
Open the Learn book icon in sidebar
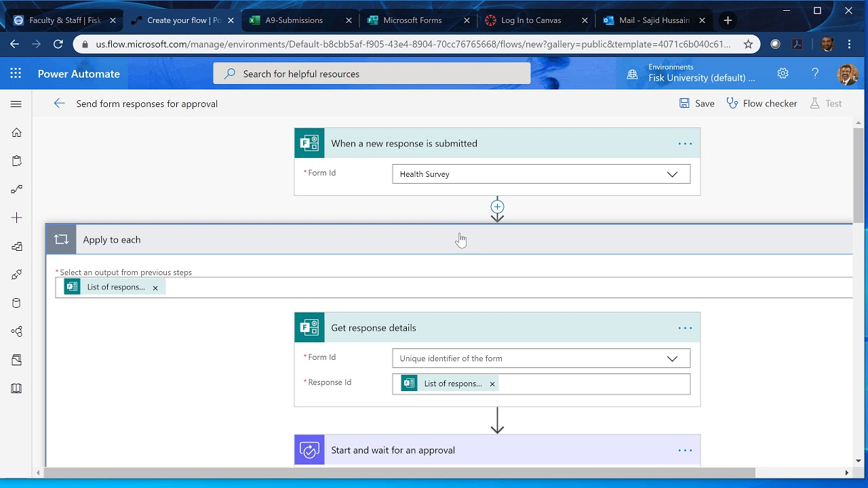tap(16, 388)
